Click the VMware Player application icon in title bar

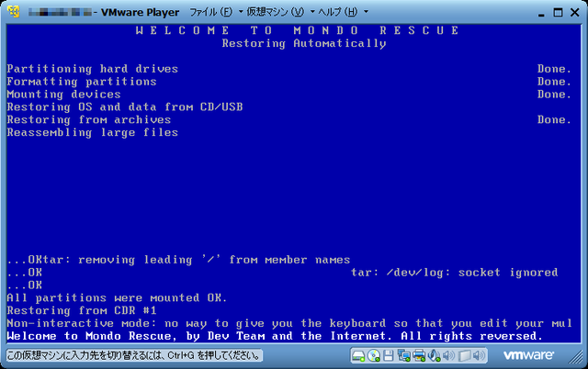tap(13, 12)
